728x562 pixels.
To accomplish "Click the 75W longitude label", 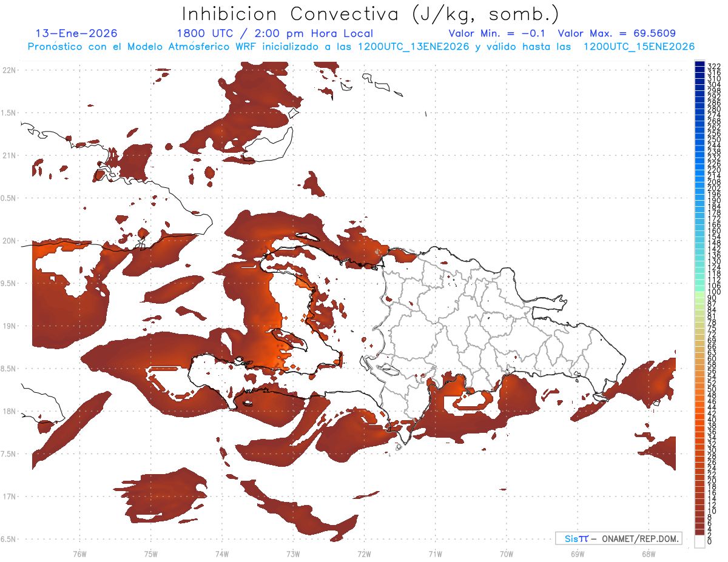I will [150, 554].
